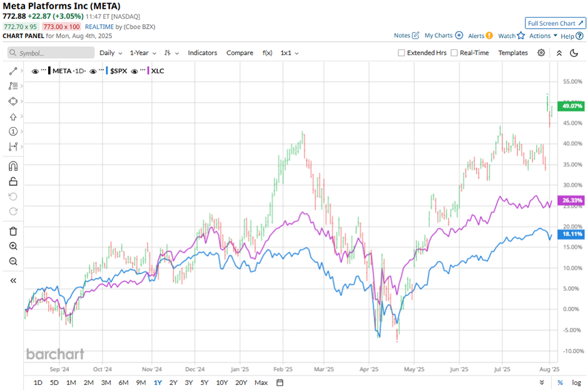Open the Templates menu
Viewport: 588px width, 390px height.
[x=513, y=53]
